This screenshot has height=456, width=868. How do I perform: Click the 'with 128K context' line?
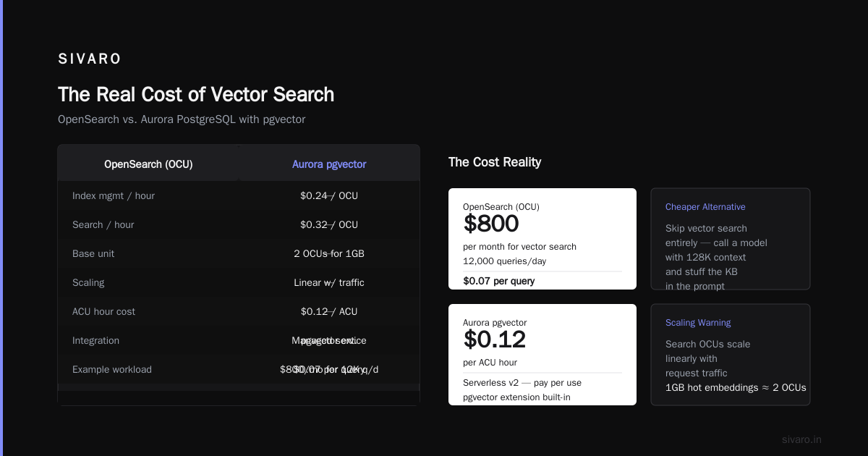click(705, 258)
